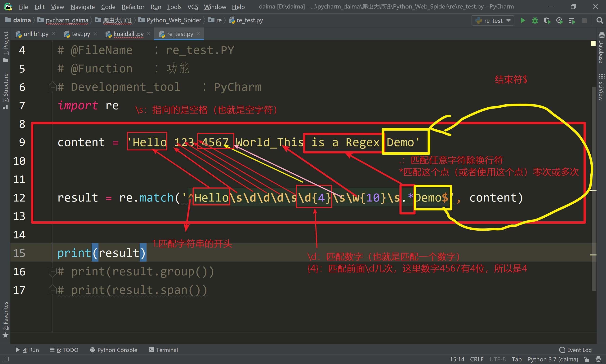The width and height of the screenshot is (606, 364).
Task: Open the TODO tool window
Action: click(64, 350)
